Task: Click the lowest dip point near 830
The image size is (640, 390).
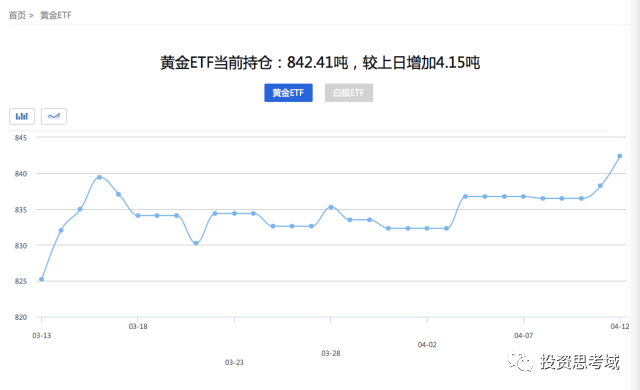Action: (x=196, y=243)
